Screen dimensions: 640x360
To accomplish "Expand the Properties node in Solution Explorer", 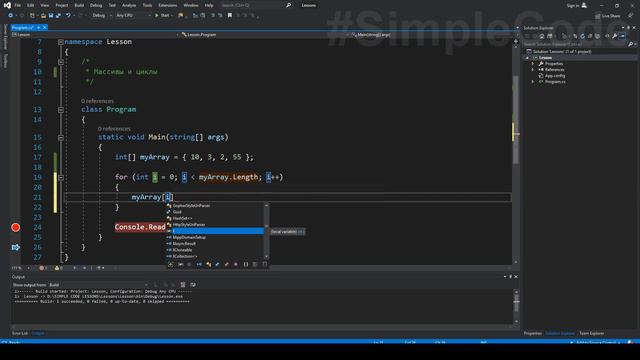I will (533, 64).
